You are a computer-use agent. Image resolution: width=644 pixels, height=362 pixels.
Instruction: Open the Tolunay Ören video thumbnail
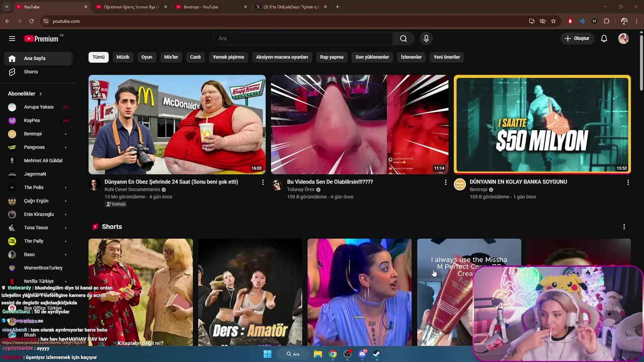click(360, 125)
